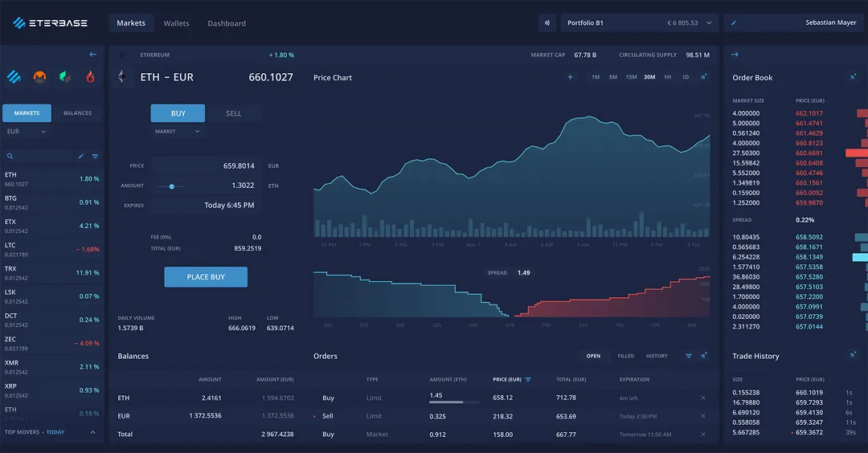Open the Dashboard tab
This screenshot has height=453, width=868.
227,23
